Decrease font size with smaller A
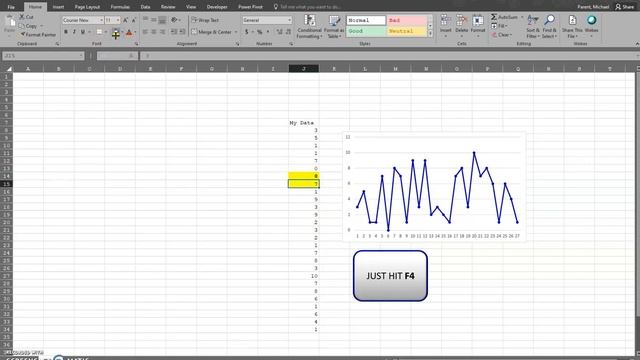640x360 pixels. [x=133, y=20]
